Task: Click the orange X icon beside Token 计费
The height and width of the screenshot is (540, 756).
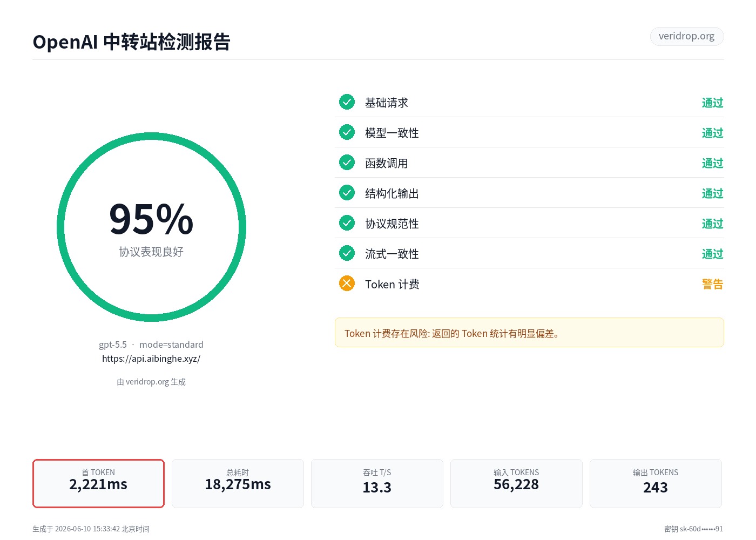Action: click(347, 283)
